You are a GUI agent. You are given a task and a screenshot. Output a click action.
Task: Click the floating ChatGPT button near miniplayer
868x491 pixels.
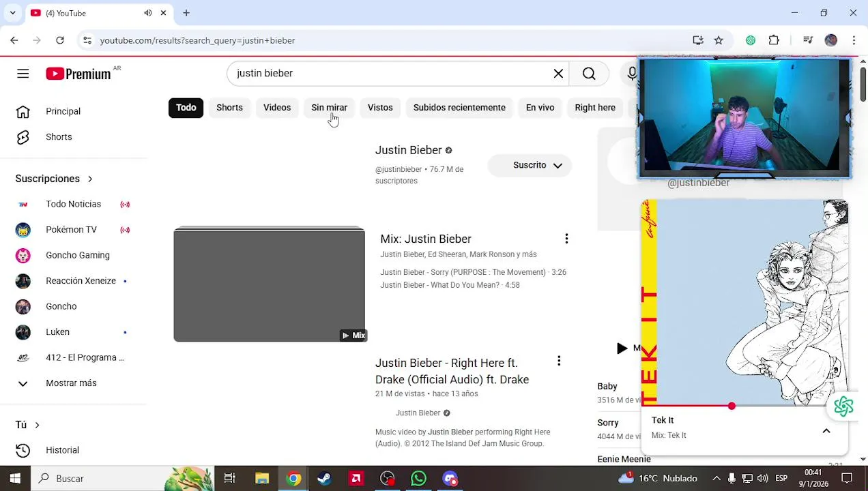843,406
